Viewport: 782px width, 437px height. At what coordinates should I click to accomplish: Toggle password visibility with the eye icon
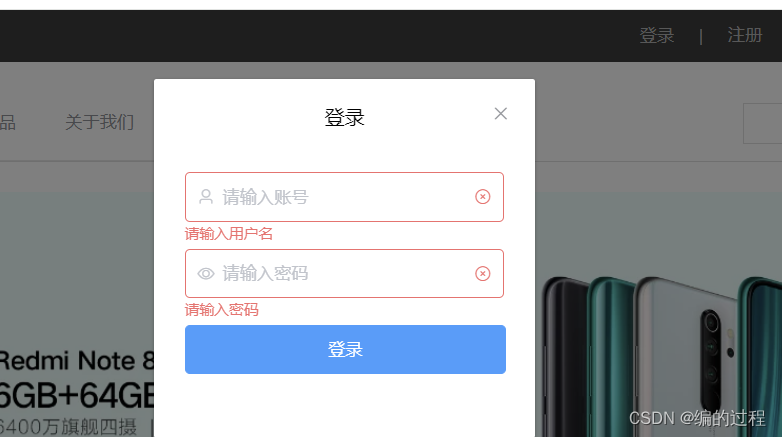pyautogui.click(x=205, y=273)
